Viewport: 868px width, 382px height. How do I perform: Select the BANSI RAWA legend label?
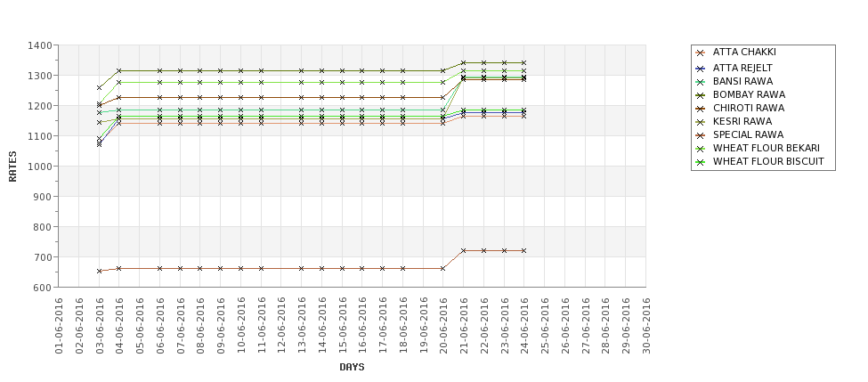742,81
